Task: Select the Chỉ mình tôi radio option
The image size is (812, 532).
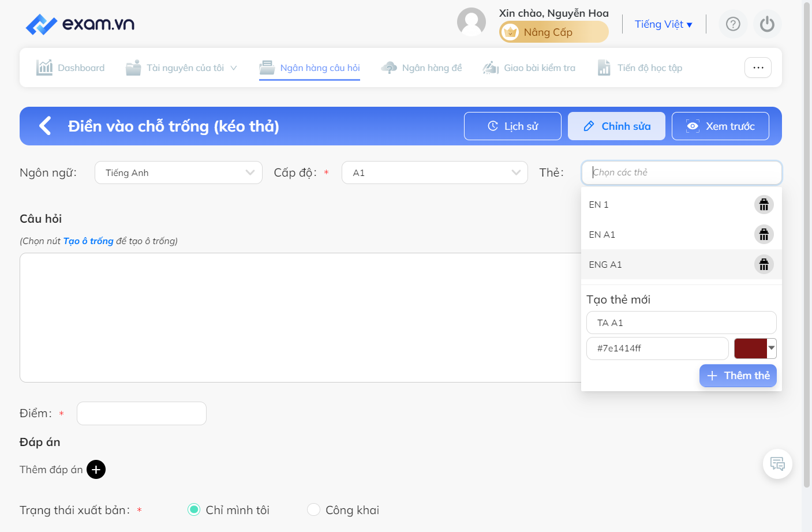Action: (194, 509)
